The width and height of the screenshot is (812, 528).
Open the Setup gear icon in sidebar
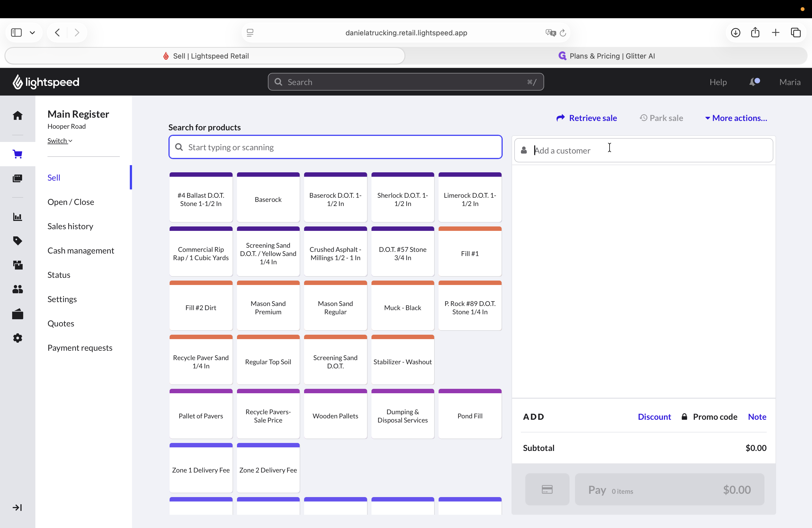17,338
